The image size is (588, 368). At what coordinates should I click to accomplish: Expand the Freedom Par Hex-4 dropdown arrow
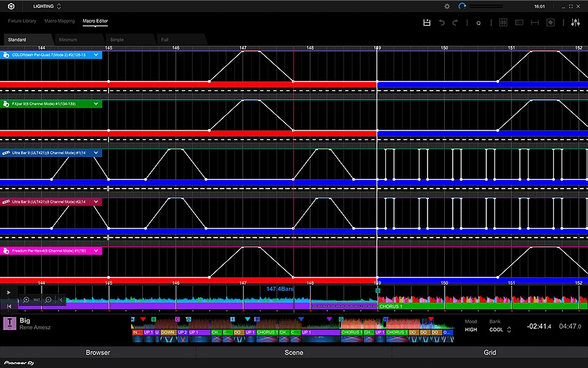pos(96,250)
